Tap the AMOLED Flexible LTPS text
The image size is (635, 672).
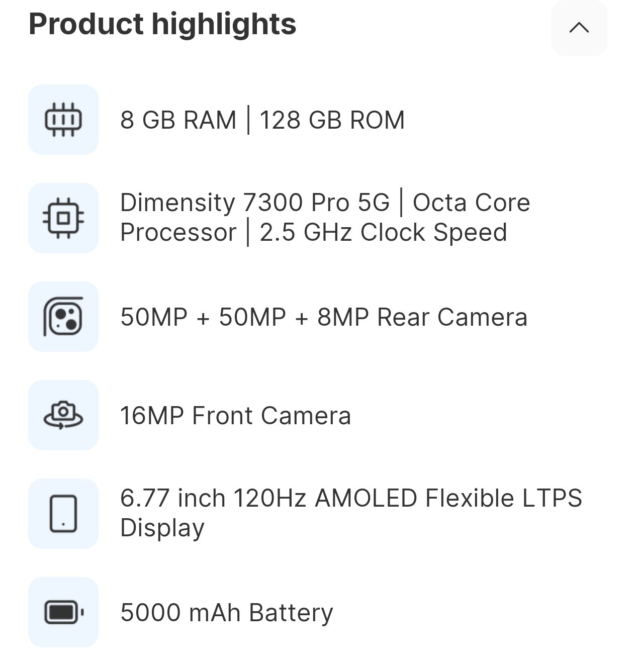[x=448, y=498]
